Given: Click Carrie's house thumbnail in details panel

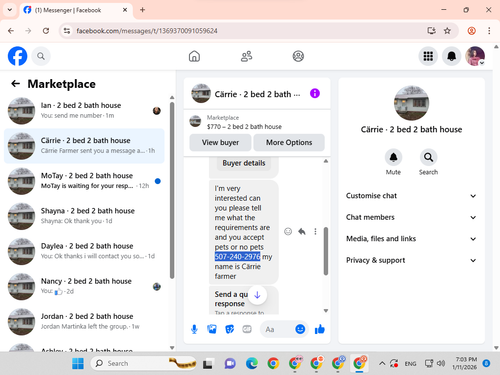Looking at the screenshot, I should click(411, 103).
